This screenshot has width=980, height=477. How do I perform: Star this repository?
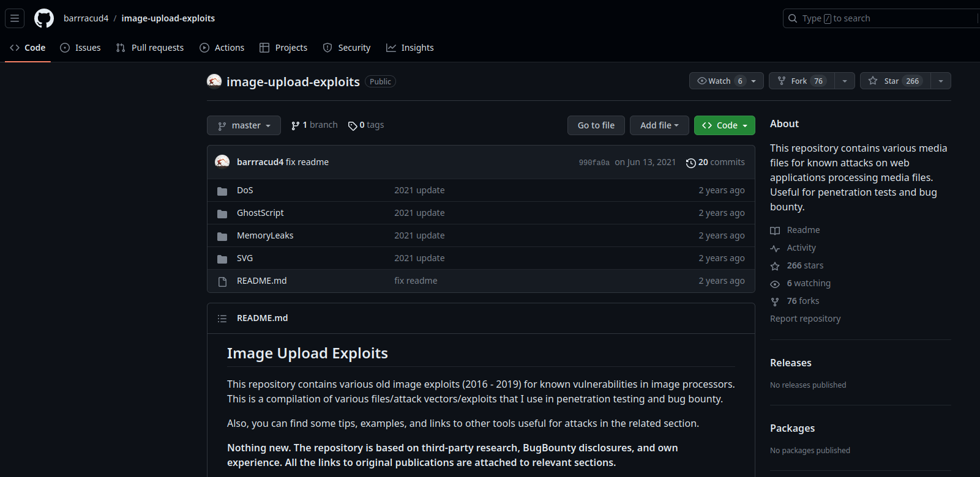[896, 81]
